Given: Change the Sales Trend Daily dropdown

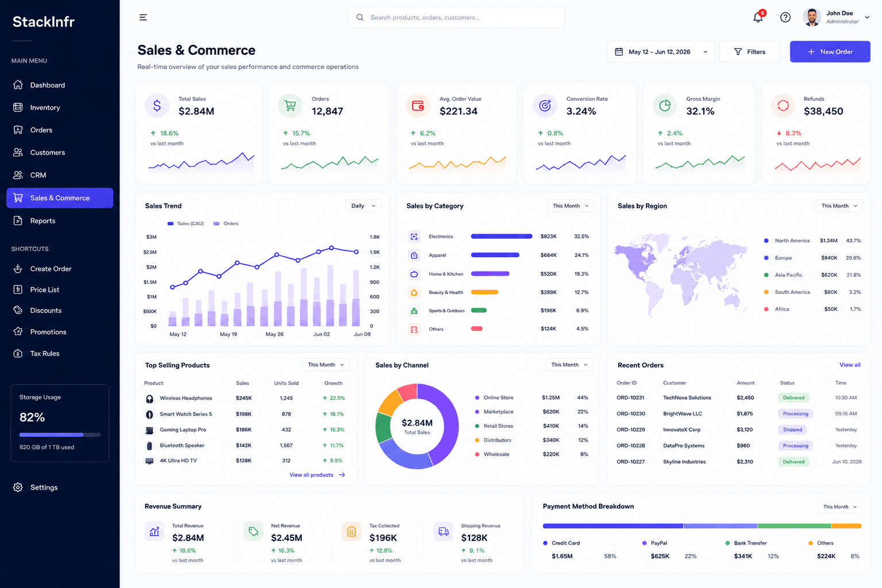Looking at the screenshot, I should [363, 206].
